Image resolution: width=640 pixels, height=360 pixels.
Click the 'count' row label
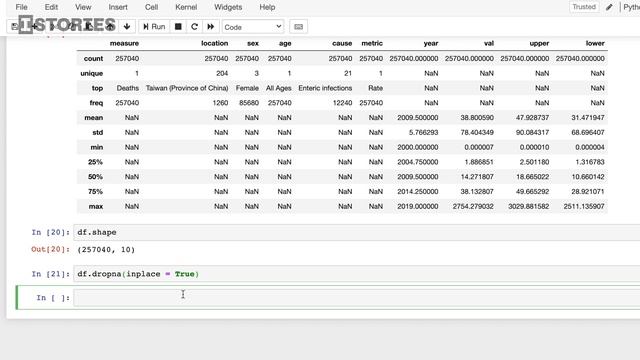pos(93,58)
